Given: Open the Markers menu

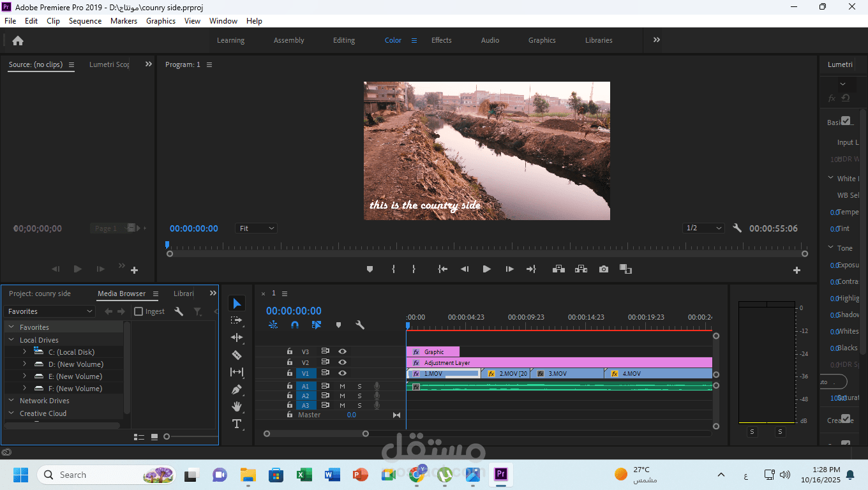Looking at the screenshot, I should click(x=124, y=21).
